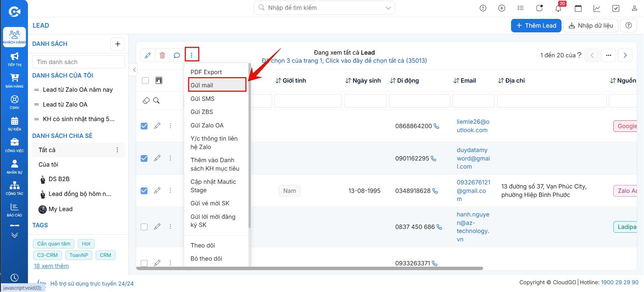Open global search dropdown arrow
The height and width of the screenshot is (292, 644).
(388, 8)
